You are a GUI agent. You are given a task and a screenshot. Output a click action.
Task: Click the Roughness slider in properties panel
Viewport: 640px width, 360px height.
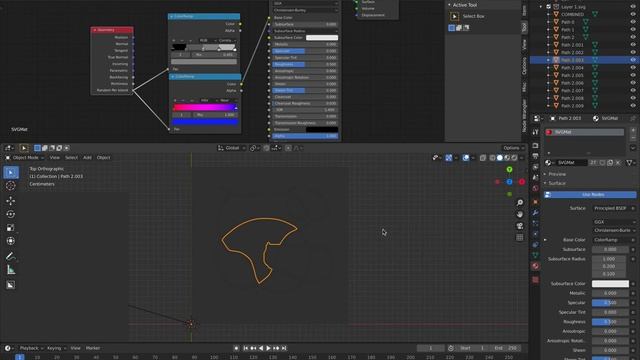click(610, 322)
